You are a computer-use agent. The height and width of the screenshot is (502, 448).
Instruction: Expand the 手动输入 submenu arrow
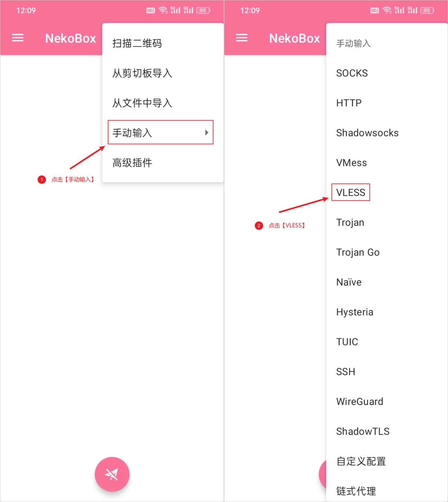pos(207,132)
